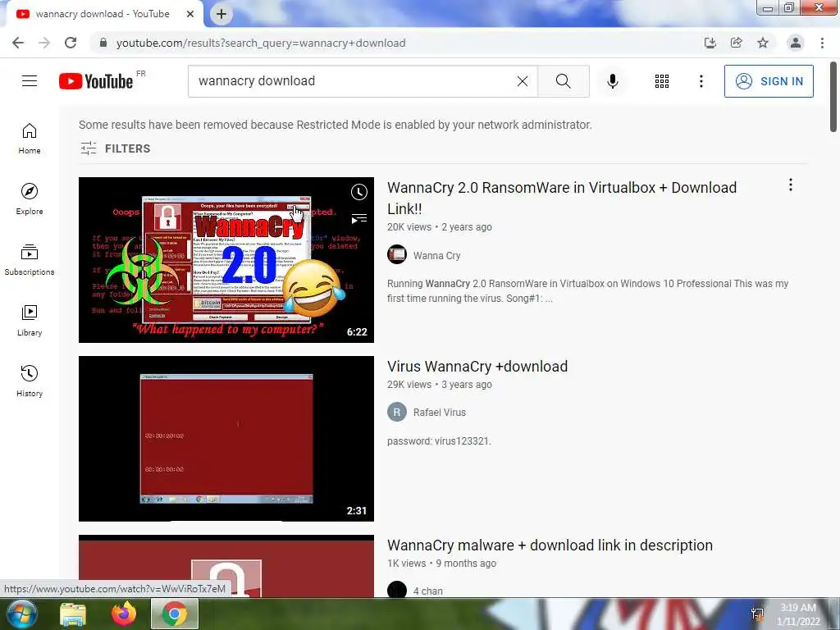This screenshot has height=630, width=840.
Task: Click the WannaCry 2.0 video thumbnail
Action: pos(226,260)
